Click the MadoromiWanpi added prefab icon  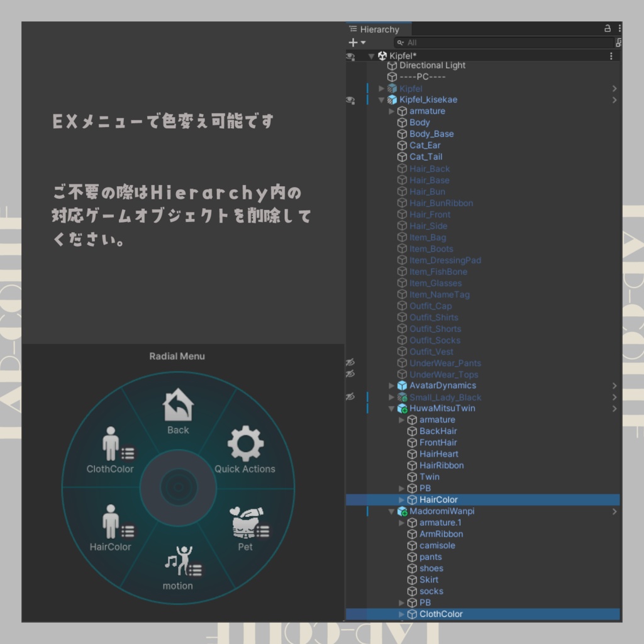click(x=402, y=511)
